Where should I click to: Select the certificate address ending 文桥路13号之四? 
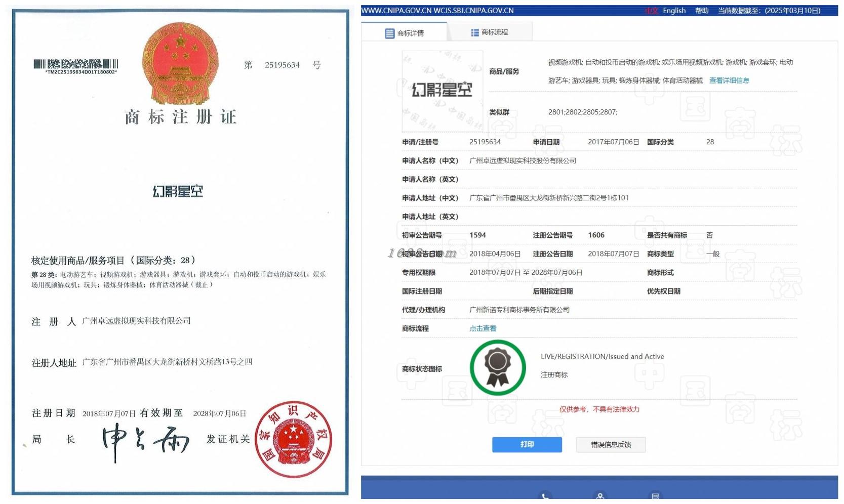tap(167, 362)
